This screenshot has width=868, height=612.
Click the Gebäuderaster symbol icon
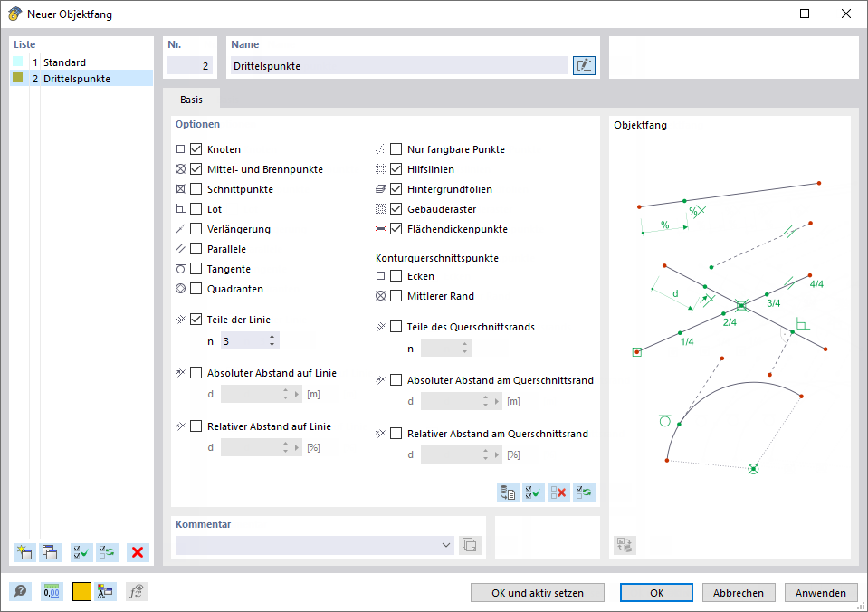(380, 209)
